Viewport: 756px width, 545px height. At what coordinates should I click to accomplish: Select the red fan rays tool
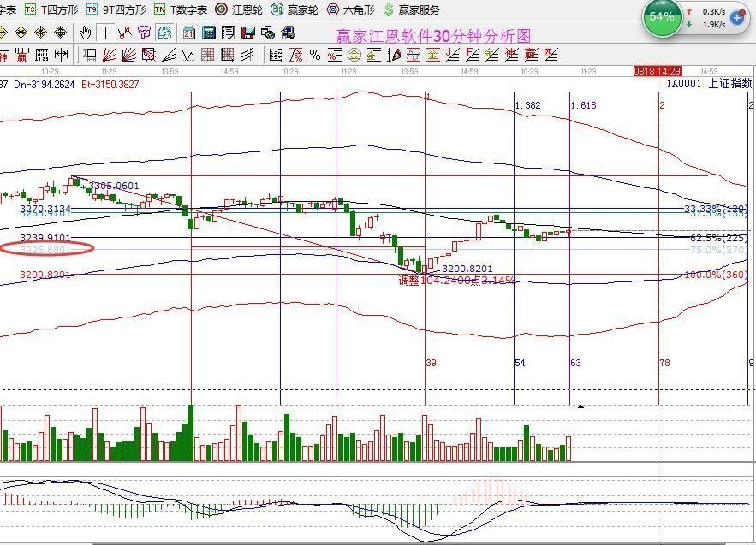(109, 55)
